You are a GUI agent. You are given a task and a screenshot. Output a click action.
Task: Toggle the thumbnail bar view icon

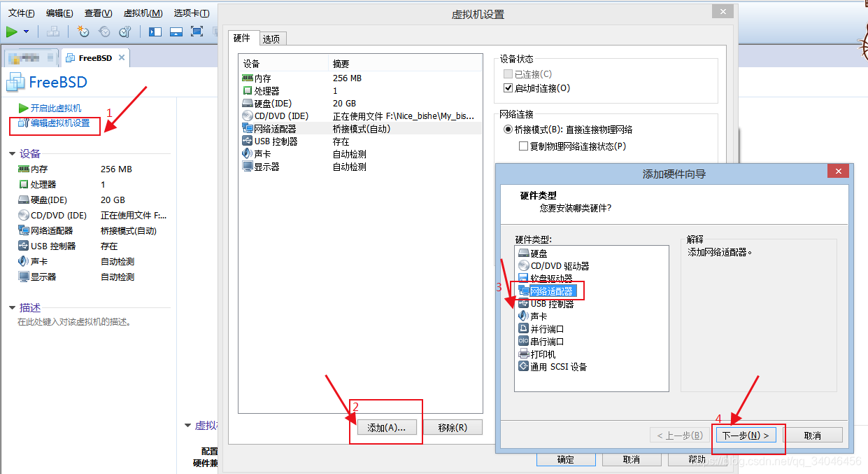[x=176, y=32]
